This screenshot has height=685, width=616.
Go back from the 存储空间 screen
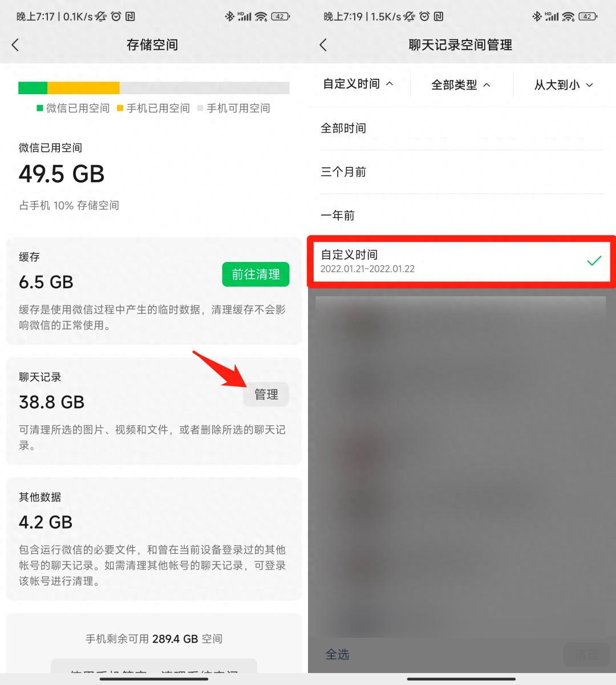15,45
